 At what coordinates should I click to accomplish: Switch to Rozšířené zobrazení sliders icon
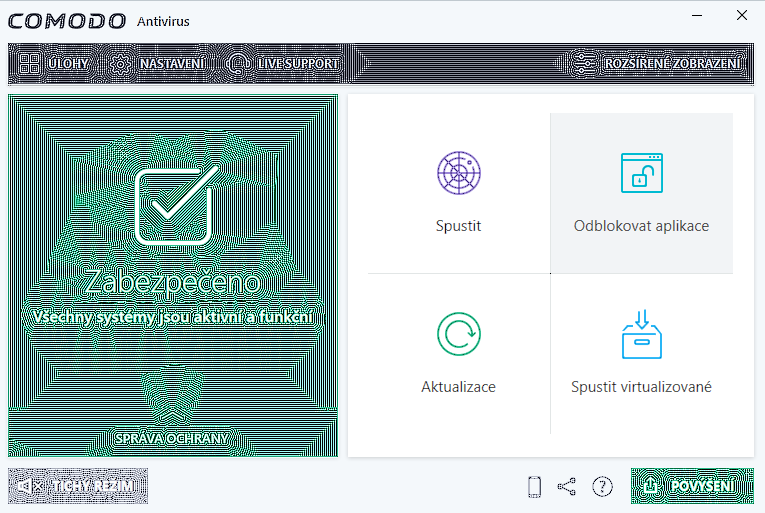point(584,64)
